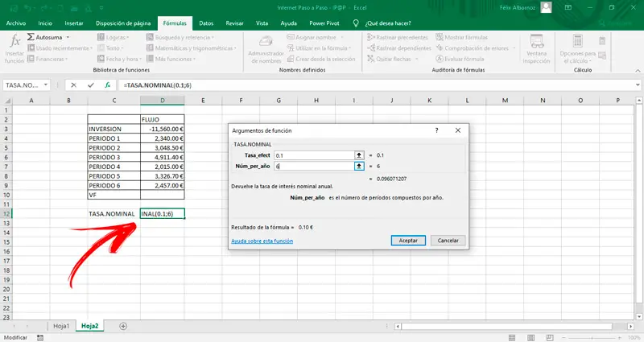Click the fx icon in formula bar
Image resolution: width=644 pixels, height=342 pixels.
click(107, 84)
